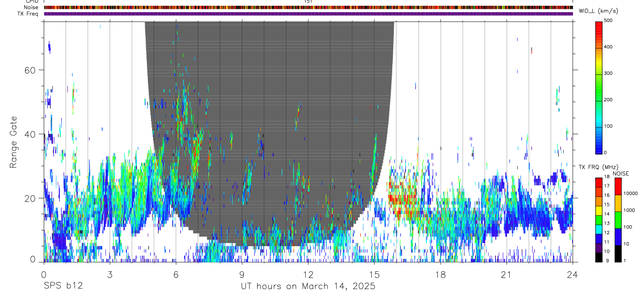The image size is (644, 297).
Task: Click the orange 15–16 MHz TX FRQ swatch
Action: point(598,201)
